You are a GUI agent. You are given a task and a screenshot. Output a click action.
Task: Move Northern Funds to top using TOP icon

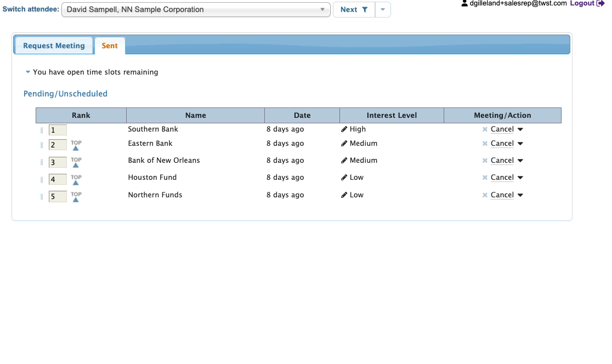click(x=76, y=197)
